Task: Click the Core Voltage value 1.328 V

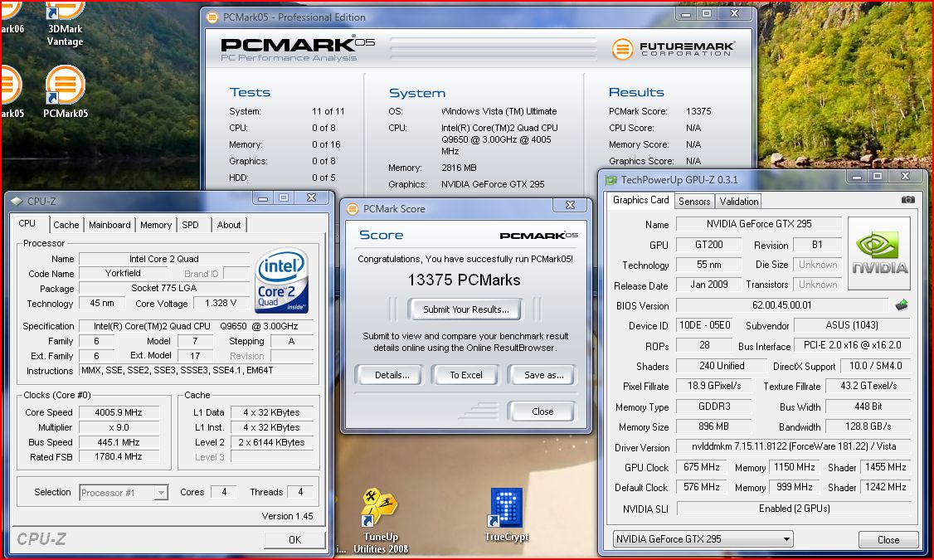Action: coord(221,304)
